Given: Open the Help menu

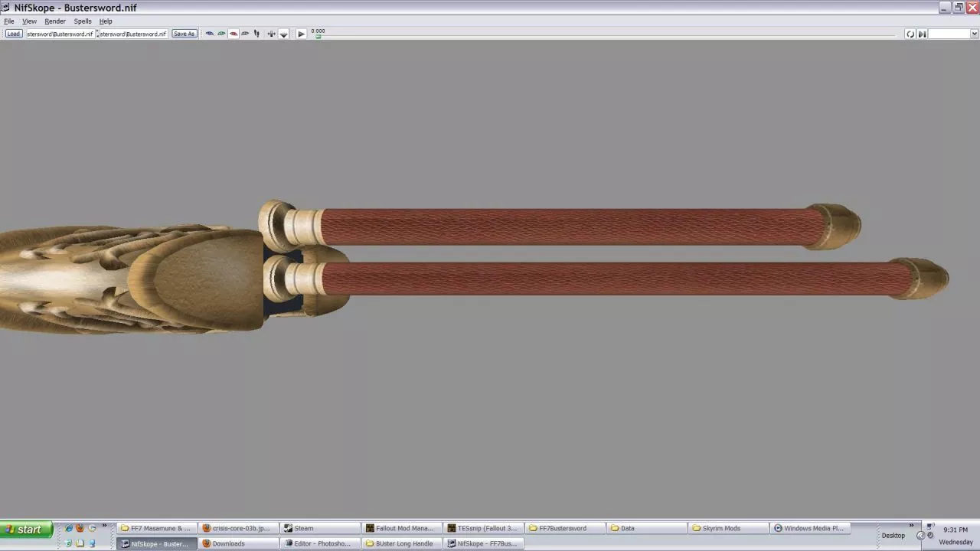Looking at the screenshot, I should (106, 21).
